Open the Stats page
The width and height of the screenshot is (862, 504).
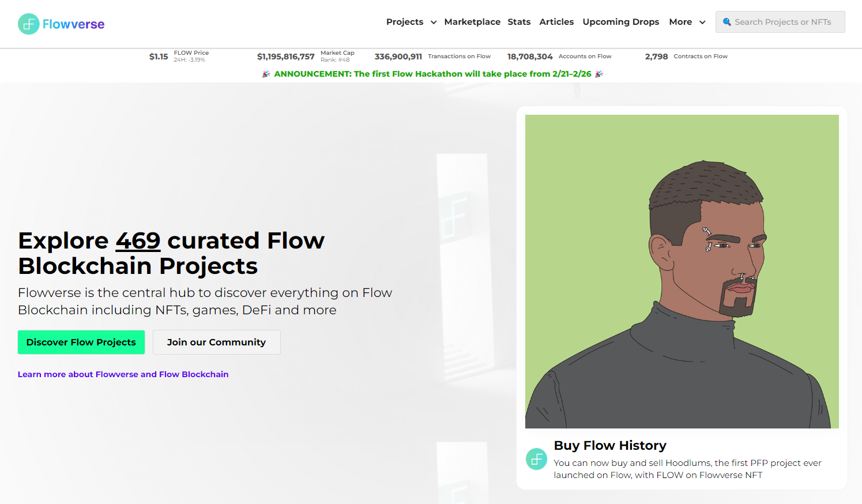point(519,22)
